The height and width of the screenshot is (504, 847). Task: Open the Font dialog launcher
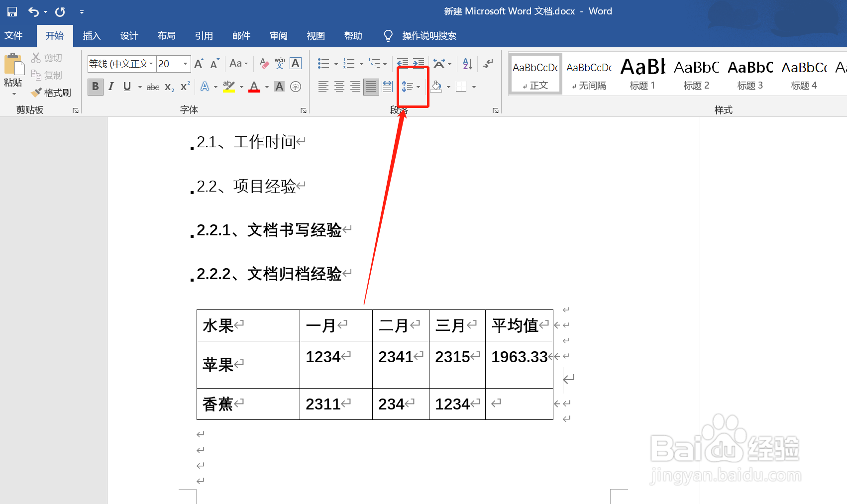pyautogui.click(x=304, y=110)
